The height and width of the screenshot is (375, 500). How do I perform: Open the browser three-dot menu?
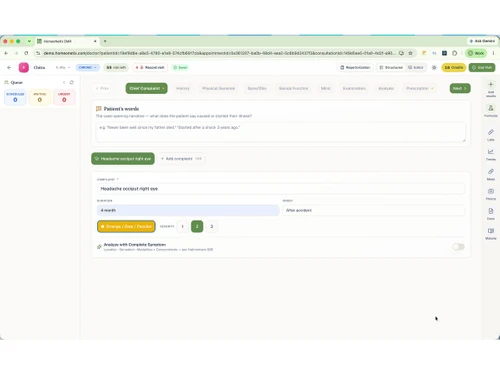[x=493, y=53]
